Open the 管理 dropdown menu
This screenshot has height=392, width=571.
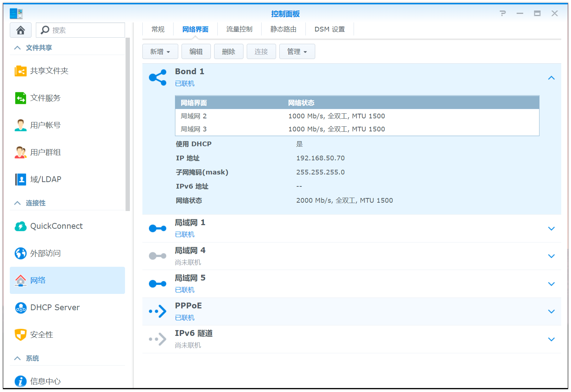(x=297, y=52)
